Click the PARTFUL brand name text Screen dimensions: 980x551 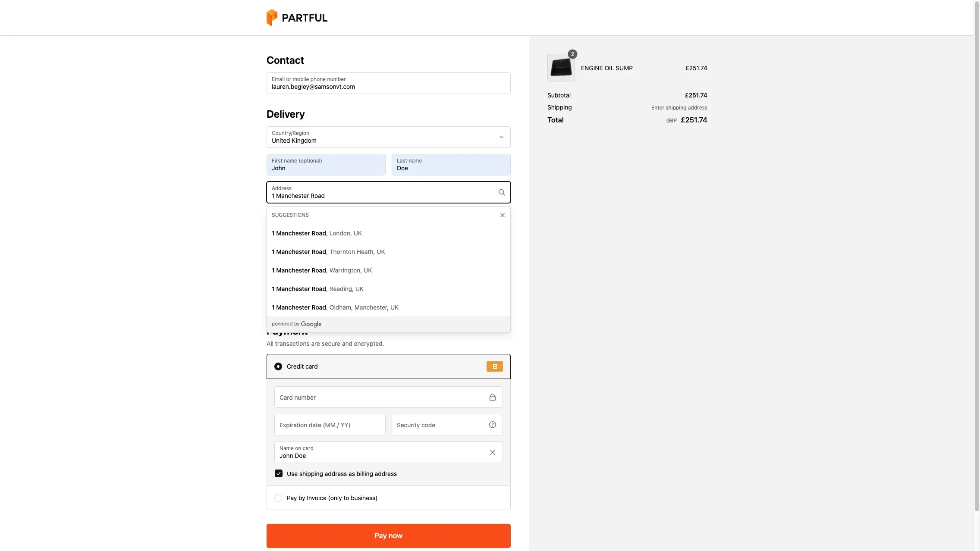305,18
